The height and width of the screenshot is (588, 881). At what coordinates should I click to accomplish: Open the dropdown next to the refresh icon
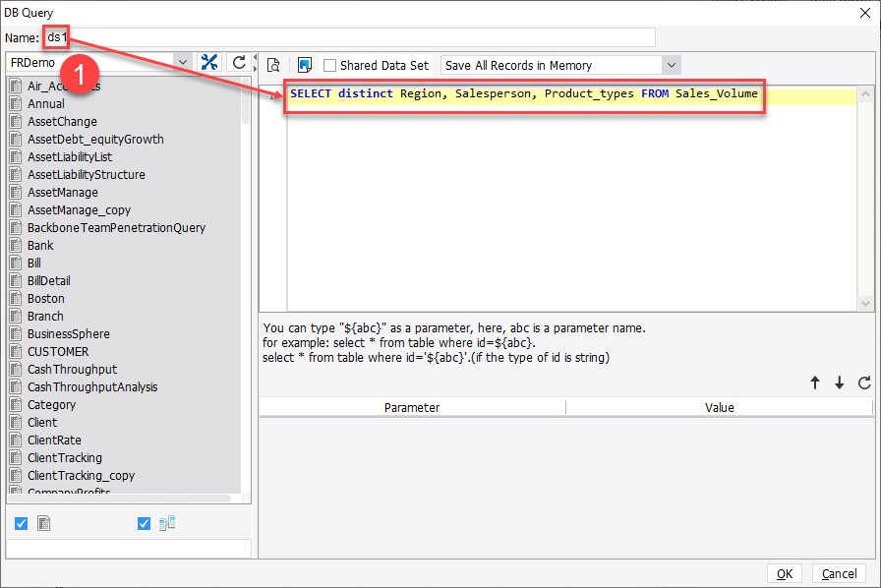(x=183, y=61)
